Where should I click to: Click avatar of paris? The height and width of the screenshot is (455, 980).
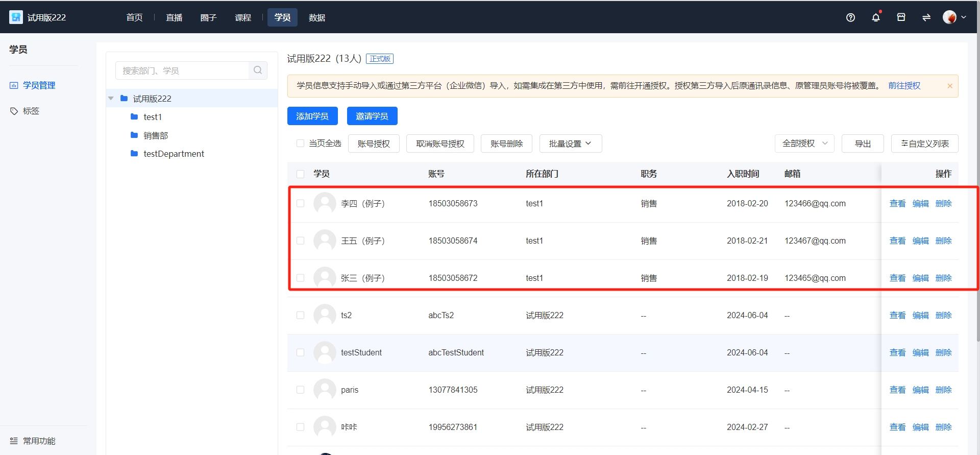pos(325,390)
